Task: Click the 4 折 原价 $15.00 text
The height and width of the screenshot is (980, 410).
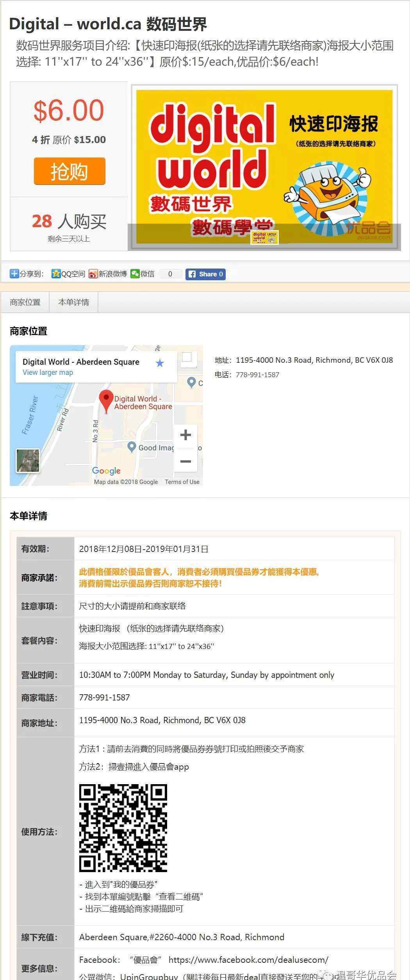Action: (x=69, y=140)
